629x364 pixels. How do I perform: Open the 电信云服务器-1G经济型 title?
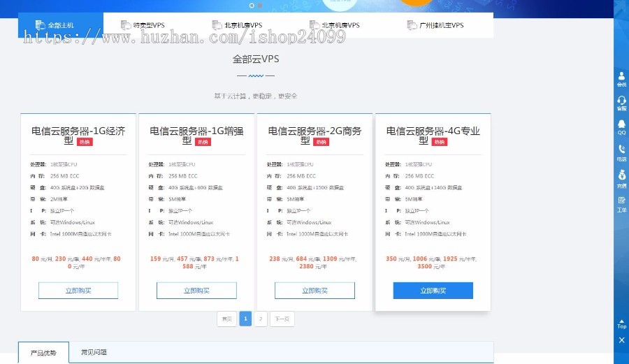click(78, 136)
